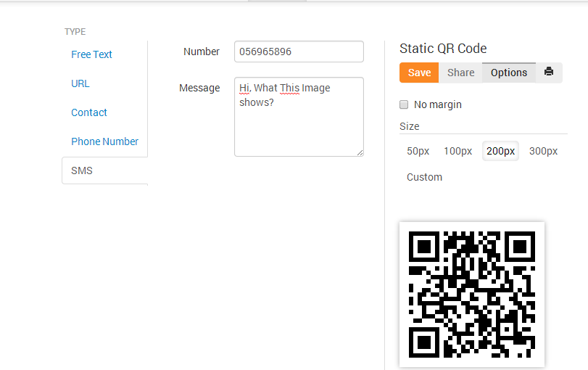
Task: Open the Options tab
Action: point(509,73)
